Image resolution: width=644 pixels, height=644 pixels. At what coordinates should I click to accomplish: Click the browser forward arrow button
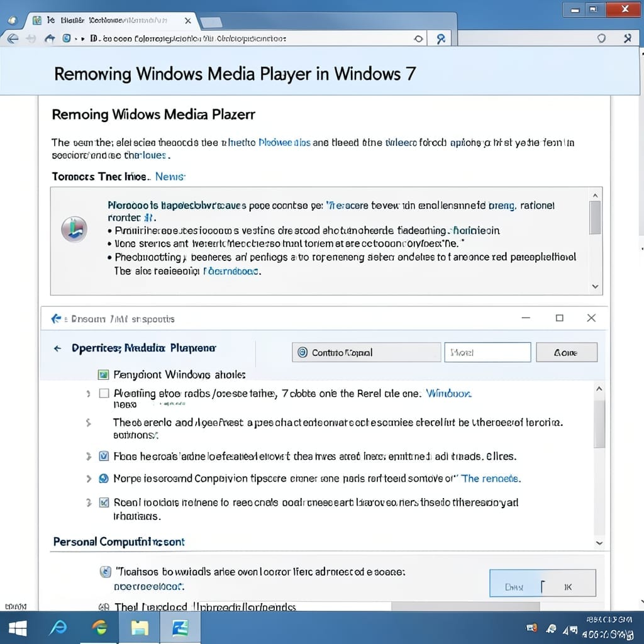click(31, 38)
